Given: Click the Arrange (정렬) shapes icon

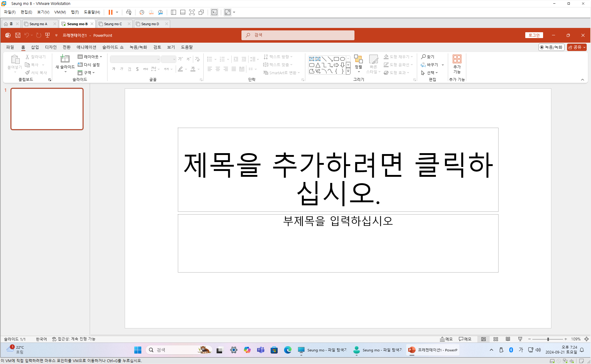Looking at the screenshot, I should 358,60.
